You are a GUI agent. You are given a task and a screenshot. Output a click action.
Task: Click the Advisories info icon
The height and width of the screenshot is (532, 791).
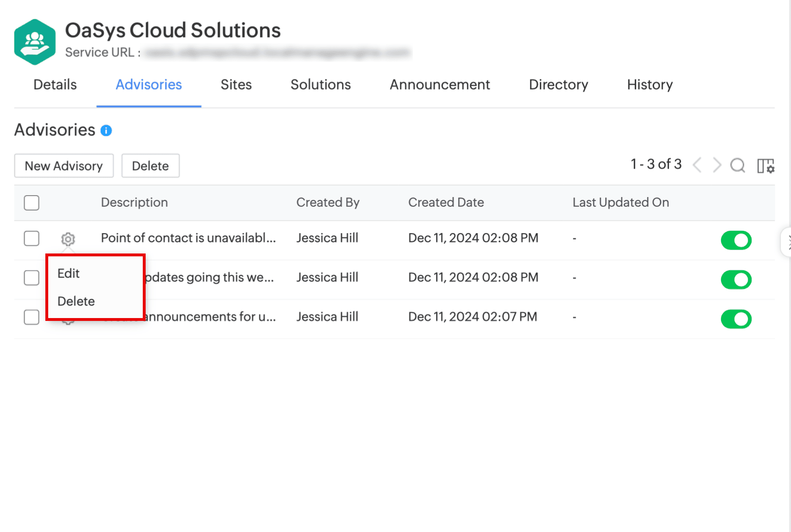click(106, 131)
